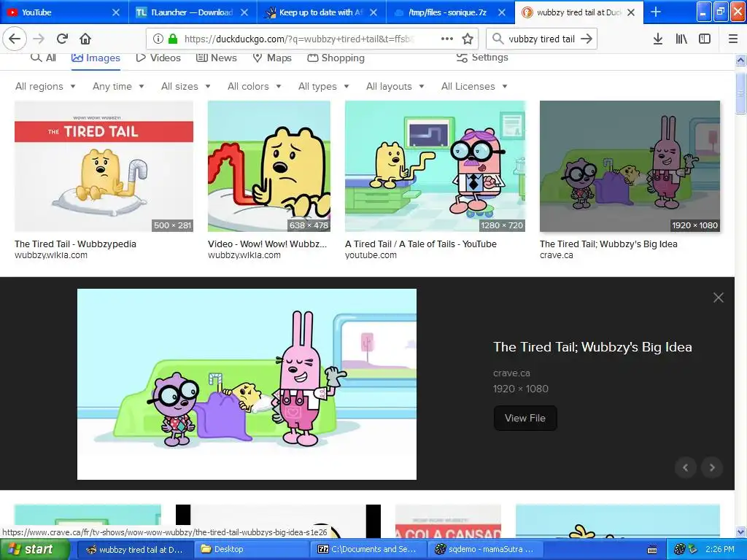Open The Tired Tail; Wubbzy's Big Idea title link
Image resolution: width=747 pixels, height=560 pixels.
[x=592, y=347]
